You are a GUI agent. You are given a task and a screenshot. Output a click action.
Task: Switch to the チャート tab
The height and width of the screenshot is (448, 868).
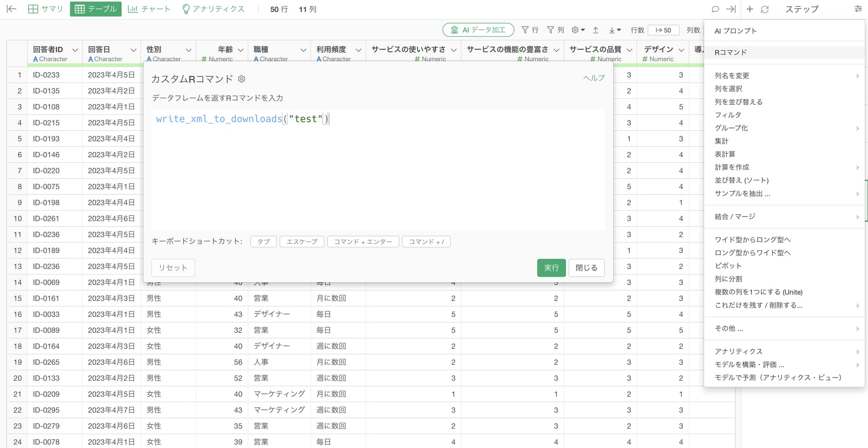point(149,9)
